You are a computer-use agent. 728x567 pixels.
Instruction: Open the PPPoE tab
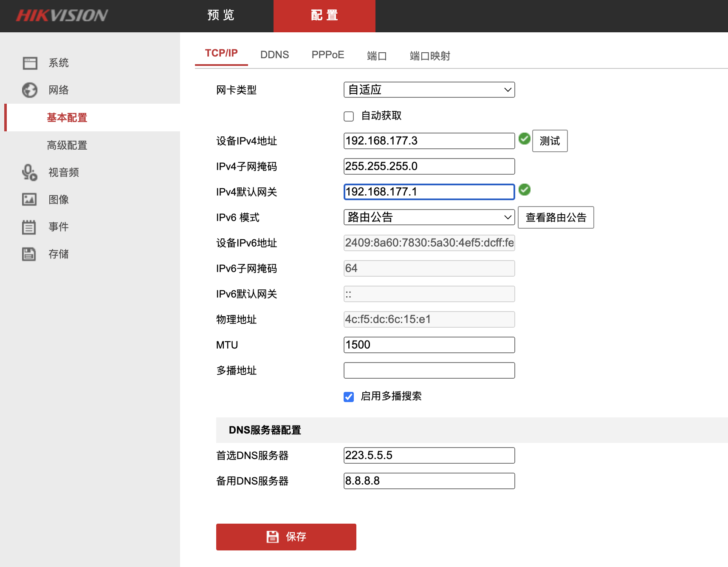(x=327, y=55)
